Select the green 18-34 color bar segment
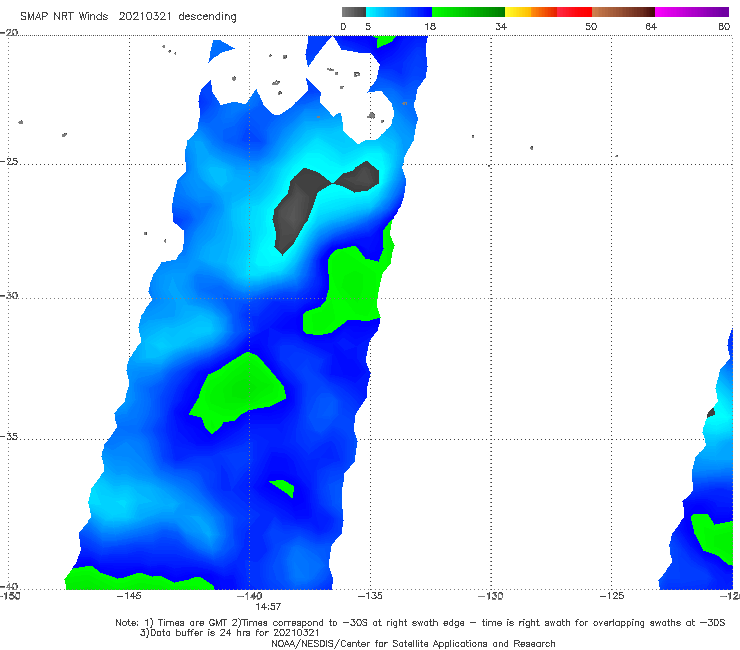 click(x=468, y=12)
